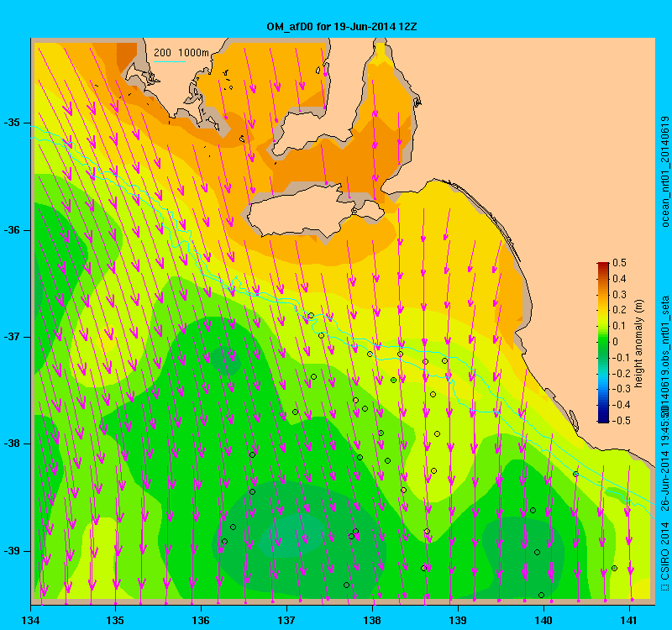Click the '-39' latitude tick label
Viewport: 672px width, 630px height.
[x=12, y=551]
